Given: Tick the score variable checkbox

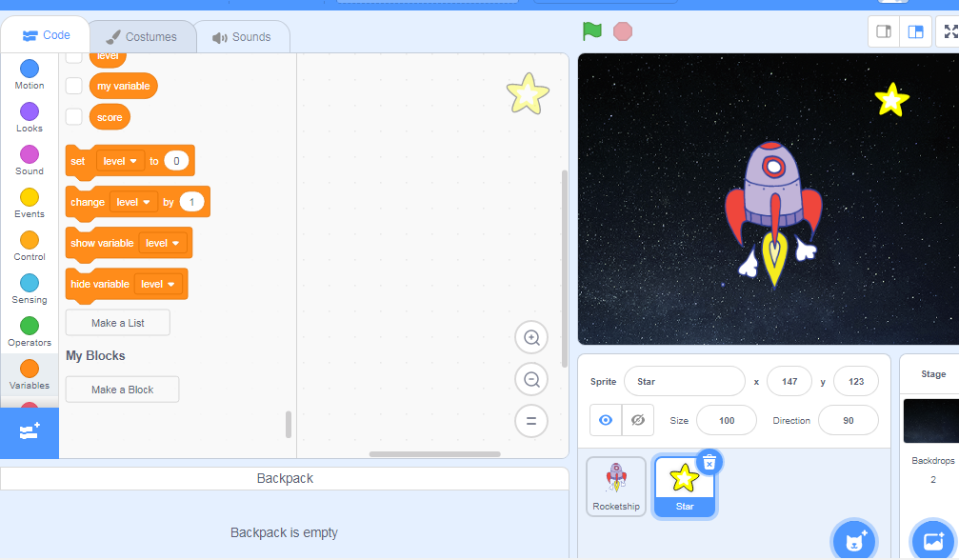Looking at the screenshot, I should (x=73, y=117).
